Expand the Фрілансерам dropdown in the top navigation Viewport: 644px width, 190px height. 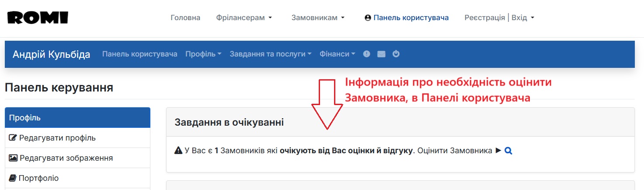click(244, 18)
